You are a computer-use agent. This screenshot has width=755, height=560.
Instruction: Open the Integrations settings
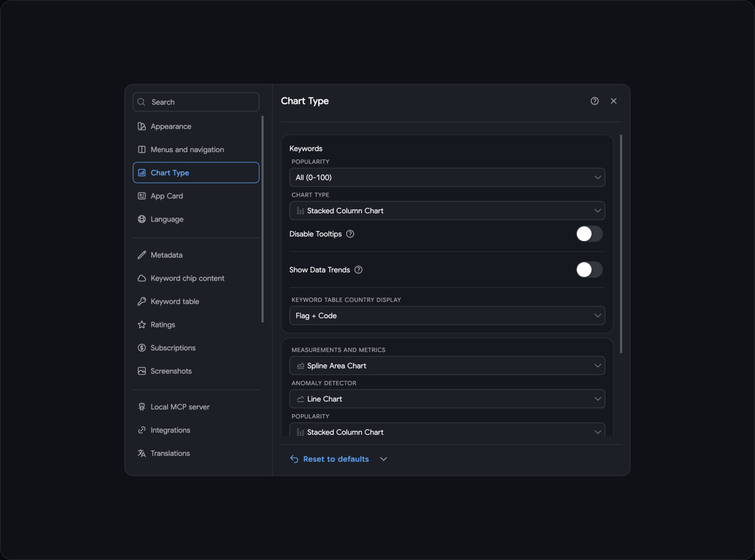coord(196,430)
